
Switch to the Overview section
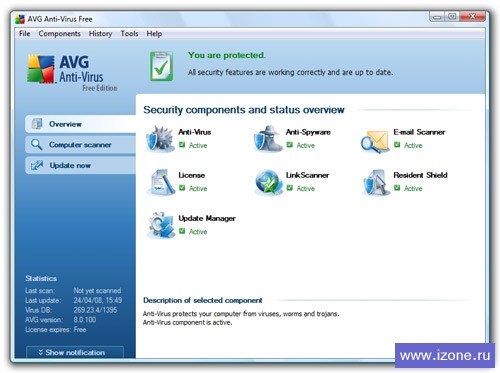[x=81, y=124]
